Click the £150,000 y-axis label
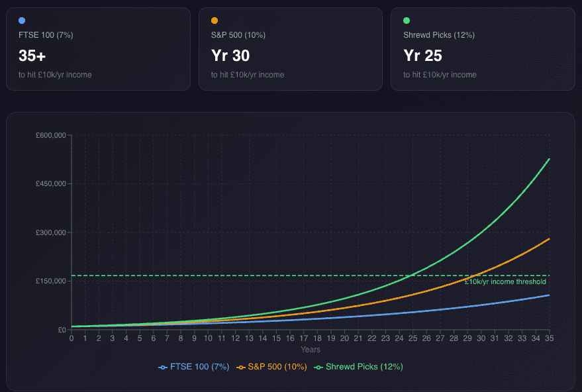Viewport: 582px width, 392px height. pyautogui.click(x=50, y=281)
